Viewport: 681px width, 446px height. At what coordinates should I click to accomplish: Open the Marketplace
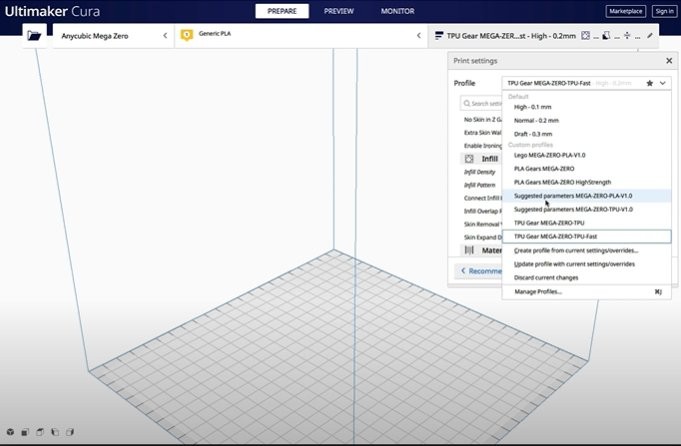coord(626,11)
